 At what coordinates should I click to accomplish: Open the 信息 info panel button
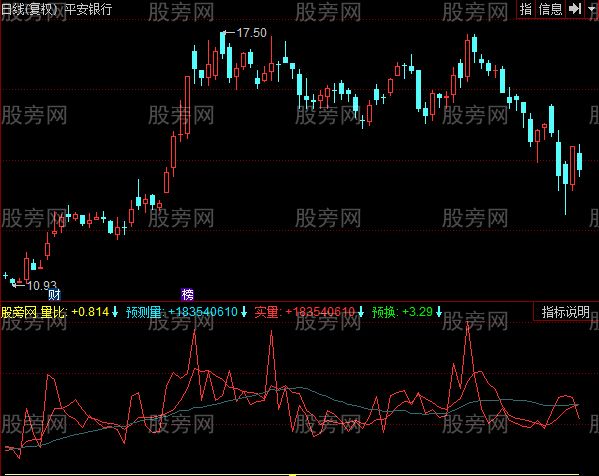550,9
